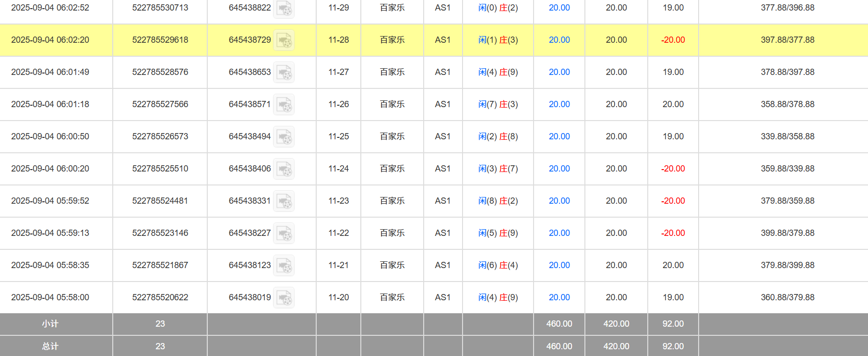The image size is (868, 356).
Task: Click video icon beside round 645438123
Action: [284, 266]
